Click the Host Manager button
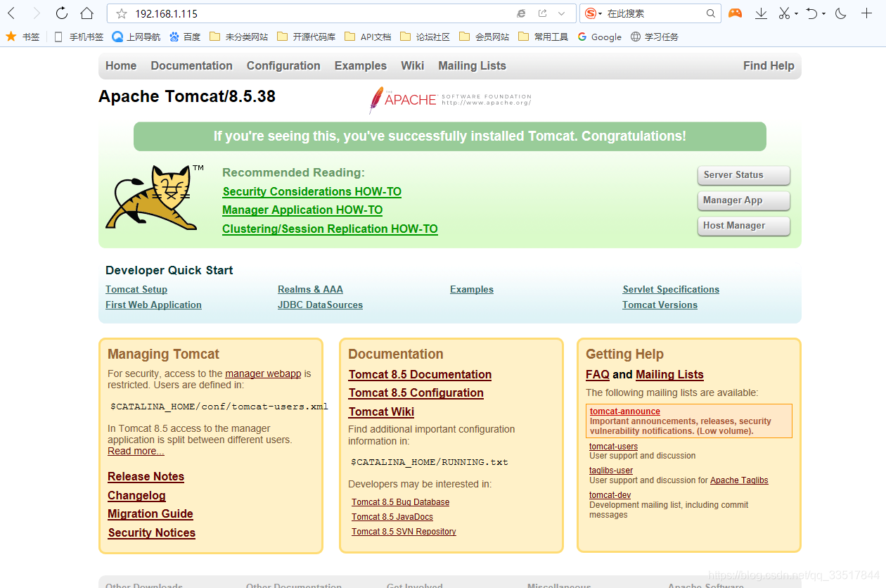 744,226
